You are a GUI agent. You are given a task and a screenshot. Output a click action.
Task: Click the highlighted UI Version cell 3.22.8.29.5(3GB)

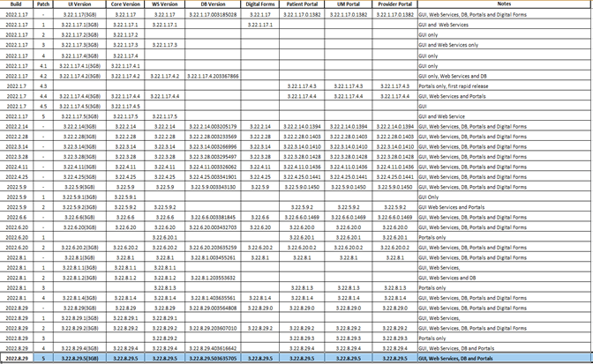[x=79, y=359]
